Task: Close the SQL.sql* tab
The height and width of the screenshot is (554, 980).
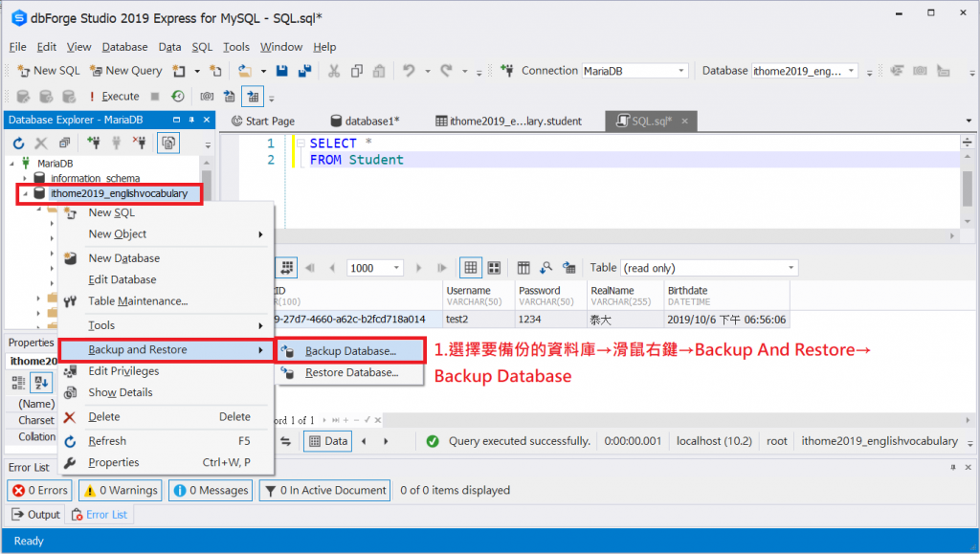Action: pos(685,122)
